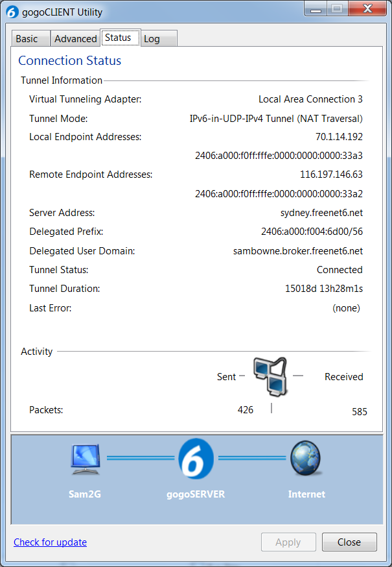Image resolution: width=392 pixels, height=567 pixels.
Task: Click the Connected tunnel status value
Action: tap(340, 270)
